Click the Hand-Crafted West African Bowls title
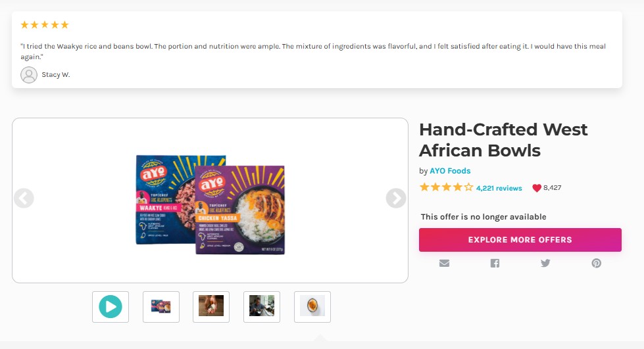The image size is (644, 349). 503,140
